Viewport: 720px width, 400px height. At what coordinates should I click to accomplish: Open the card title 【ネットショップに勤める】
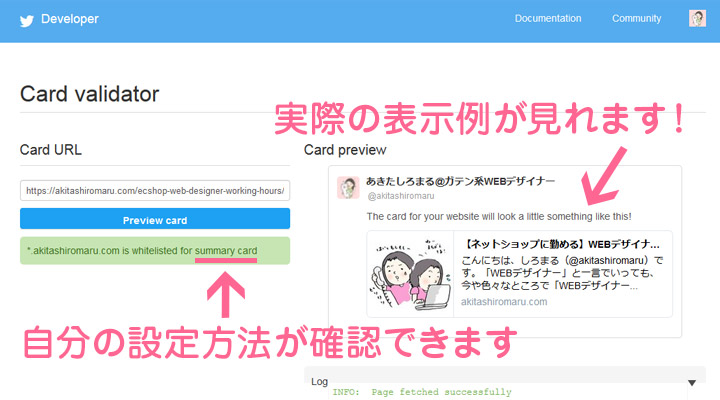point(561,244)
